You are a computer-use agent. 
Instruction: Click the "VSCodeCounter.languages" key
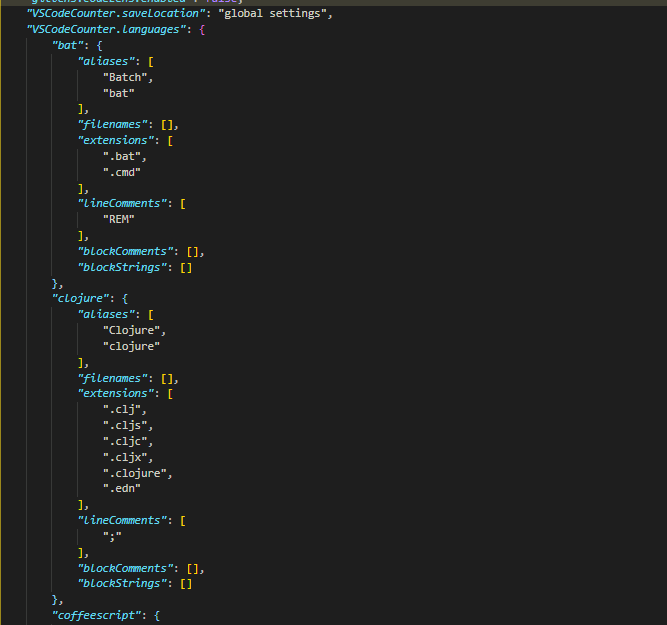tap(106, 29)
